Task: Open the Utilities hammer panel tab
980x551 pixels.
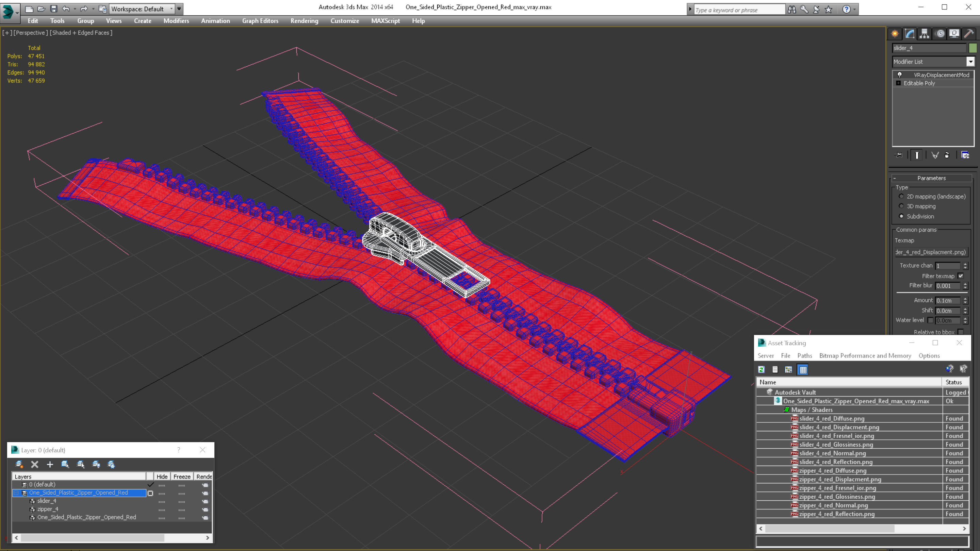Action: 969,33
